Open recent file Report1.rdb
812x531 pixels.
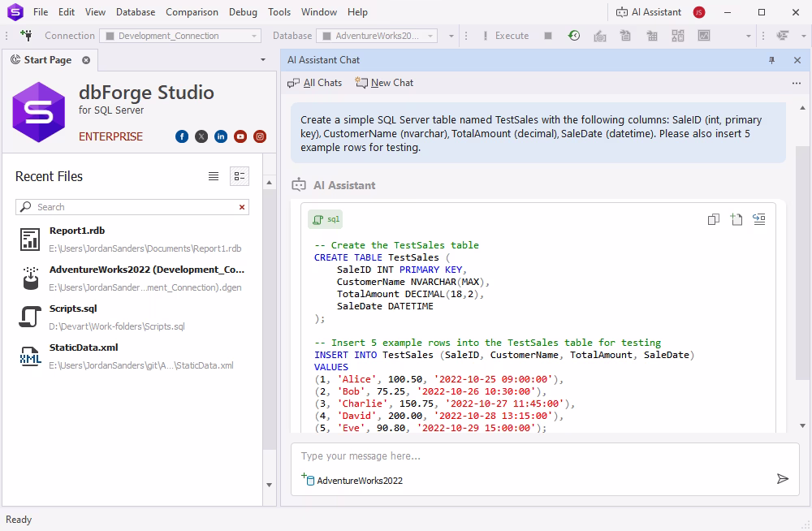pos(132,240)
